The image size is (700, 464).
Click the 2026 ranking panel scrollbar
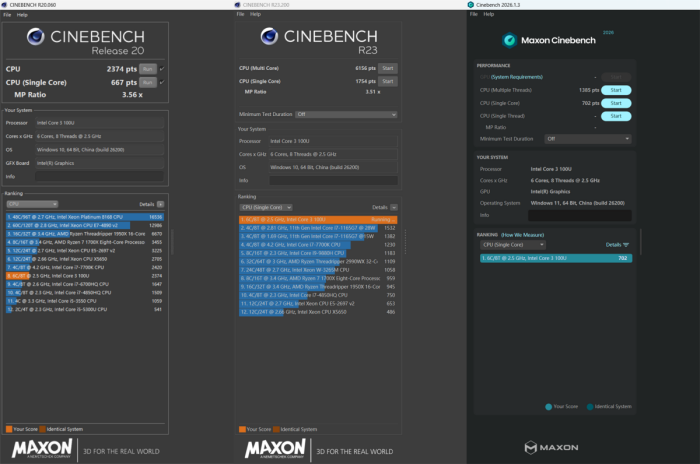click(641, 241)
